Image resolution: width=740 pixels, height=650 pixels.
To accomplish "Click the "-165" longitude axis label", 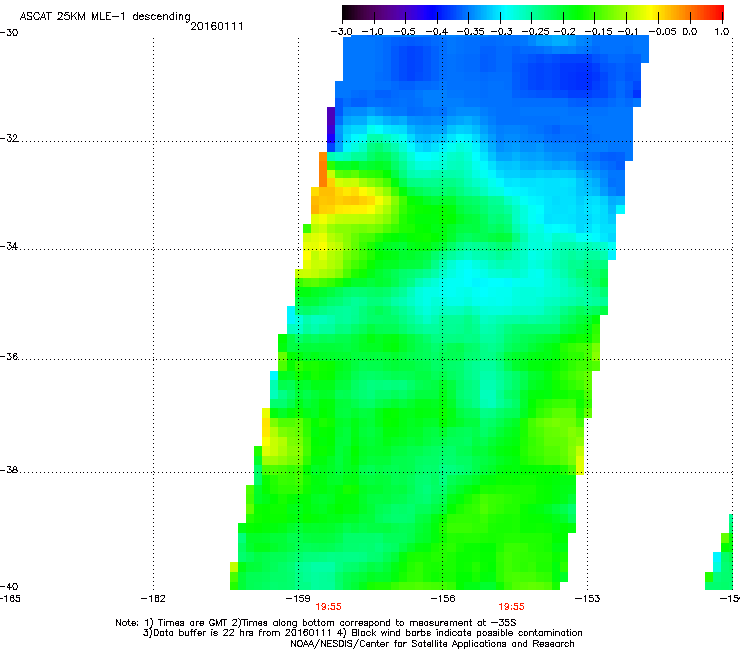I will click(10, 599).
